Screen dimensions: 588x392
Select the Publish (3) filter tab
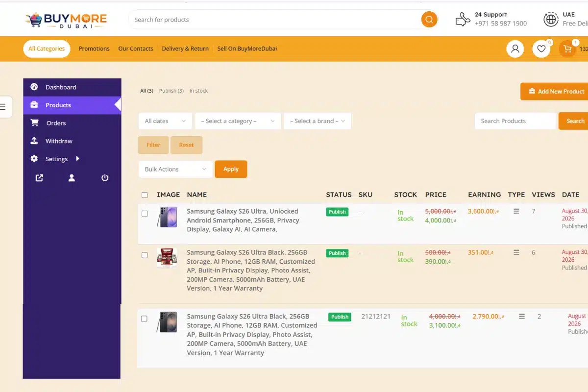[x=171, y=91]
